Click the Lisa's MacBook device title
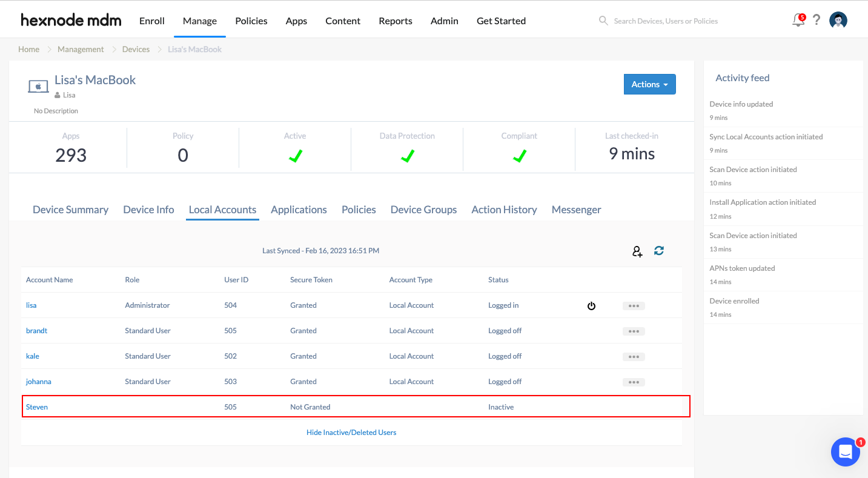Screen dimensions: 868x478 tap(95, 80)
